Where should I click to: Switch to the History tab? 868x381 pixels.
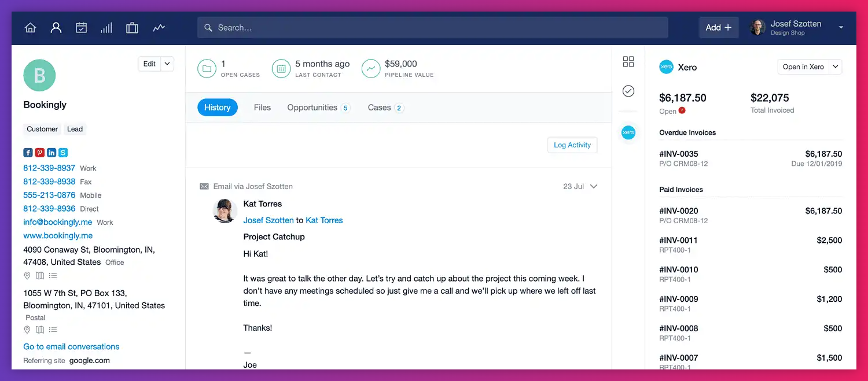point(218,108)
